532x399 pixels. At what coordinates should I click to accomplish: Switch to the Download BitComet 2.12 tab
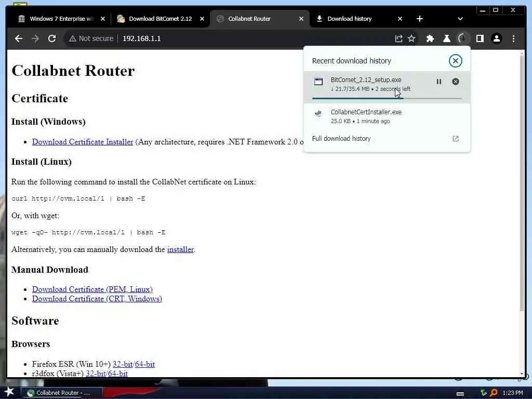coord(160,19)
